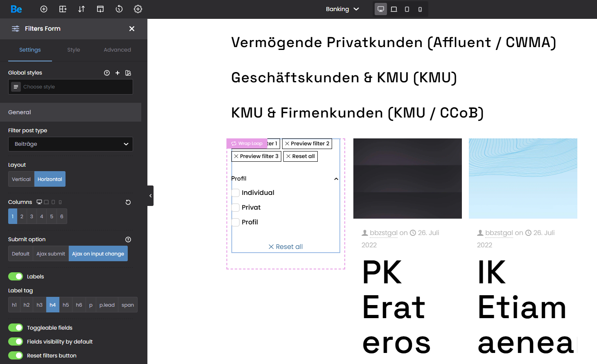Open Submit option help icon

[128, 240]
